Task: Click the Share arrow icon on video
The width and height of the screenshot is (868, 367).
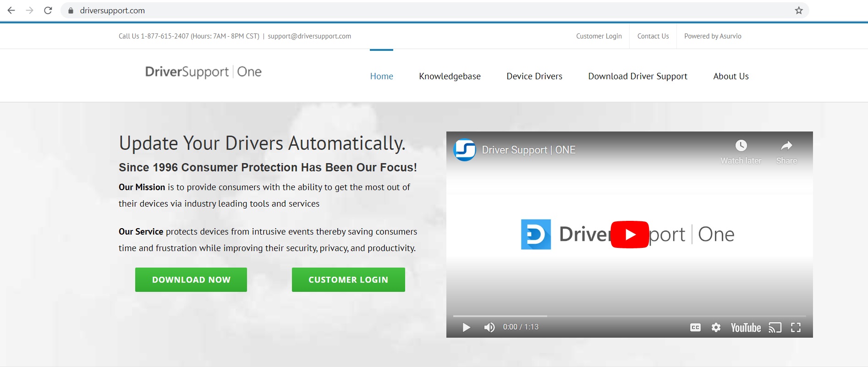Action: pos(786,146)
